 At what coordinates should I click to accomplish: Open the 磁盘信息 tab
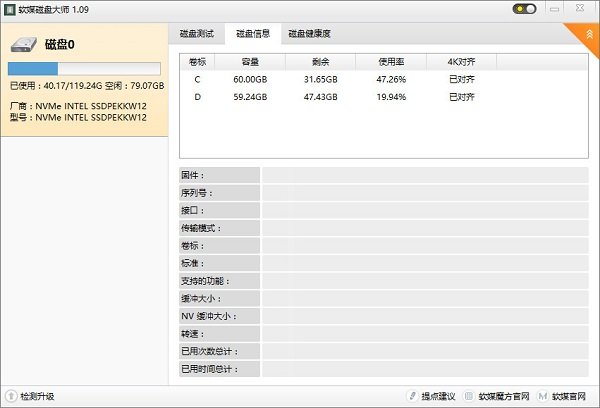[x=252, y=34]
